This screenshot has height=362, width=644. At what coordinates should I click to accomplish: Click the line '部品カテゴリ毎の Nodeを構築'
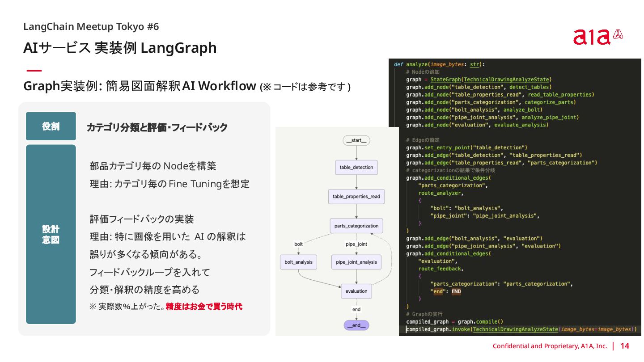[x=153, y=166]
